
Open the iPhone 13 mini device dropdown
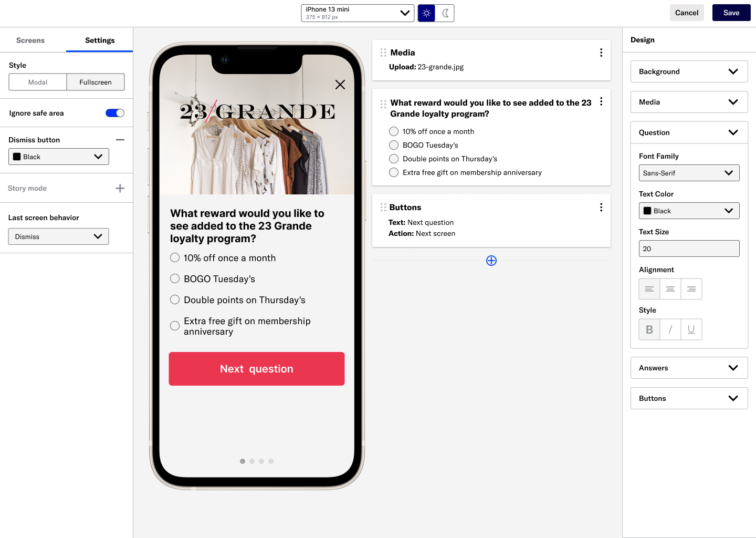tap(358, 13)
